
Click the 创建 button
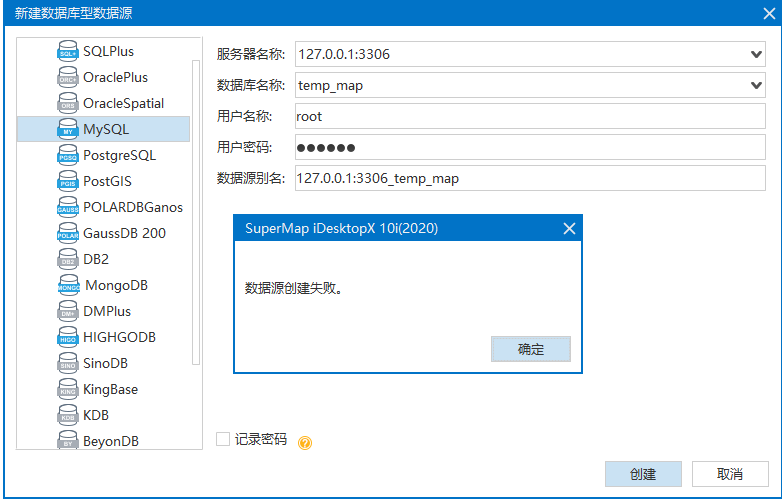coord(643,474)
